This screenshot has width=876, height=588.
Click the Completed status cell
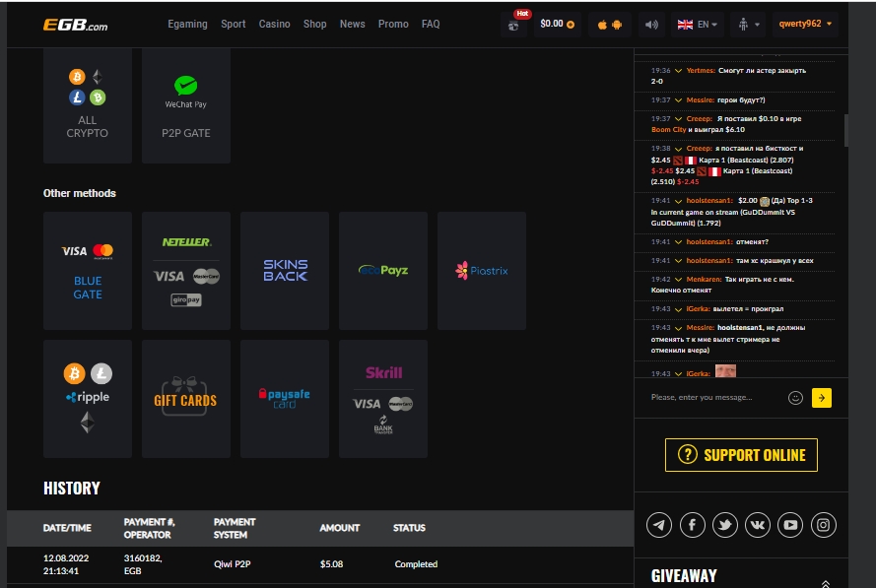click(416, 564)
